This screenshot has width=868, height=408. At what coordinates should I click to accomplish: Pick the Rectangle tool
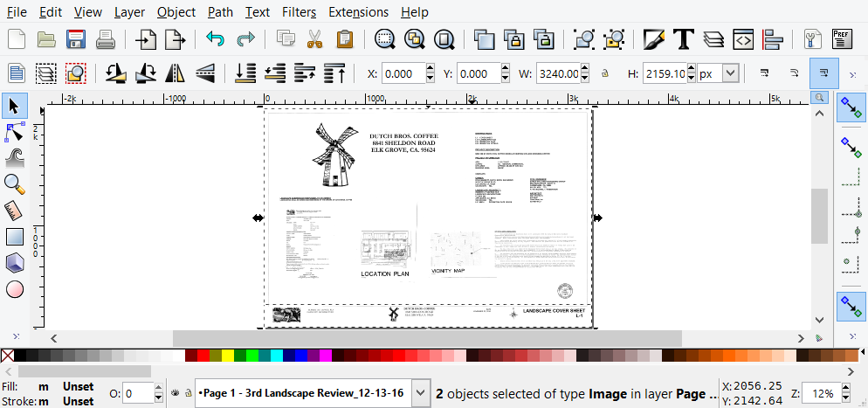click(15, 237)
